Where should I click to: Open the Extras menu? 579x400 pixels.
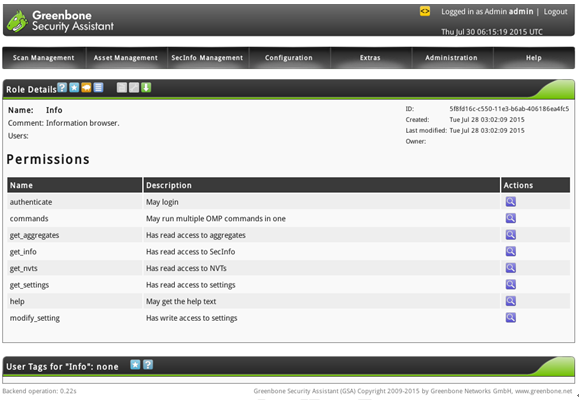click(x=370, y=58)
